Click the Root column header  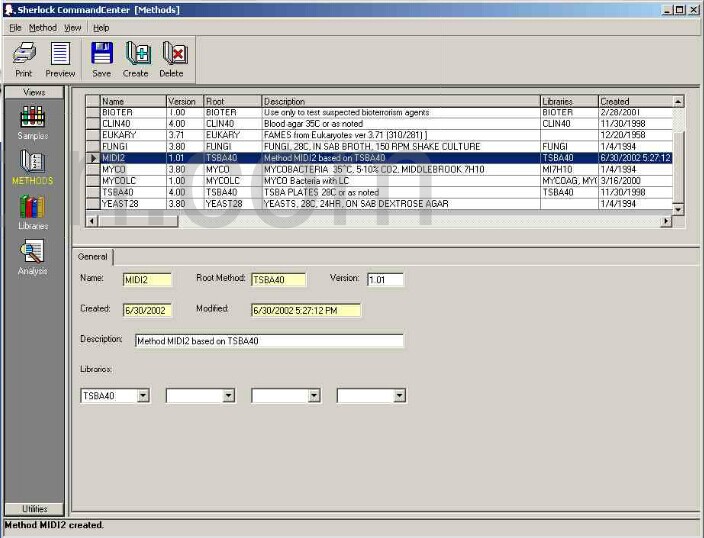(233, 101)
